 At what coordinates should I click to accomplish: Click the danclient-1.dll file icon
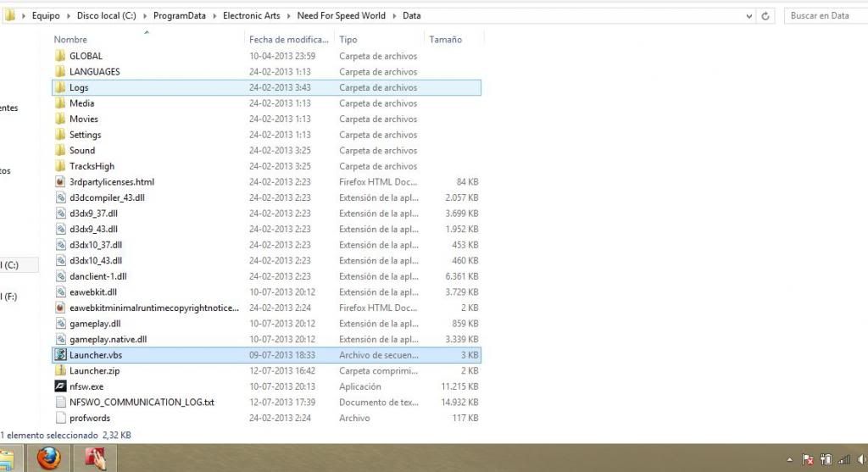click(60, 276)
